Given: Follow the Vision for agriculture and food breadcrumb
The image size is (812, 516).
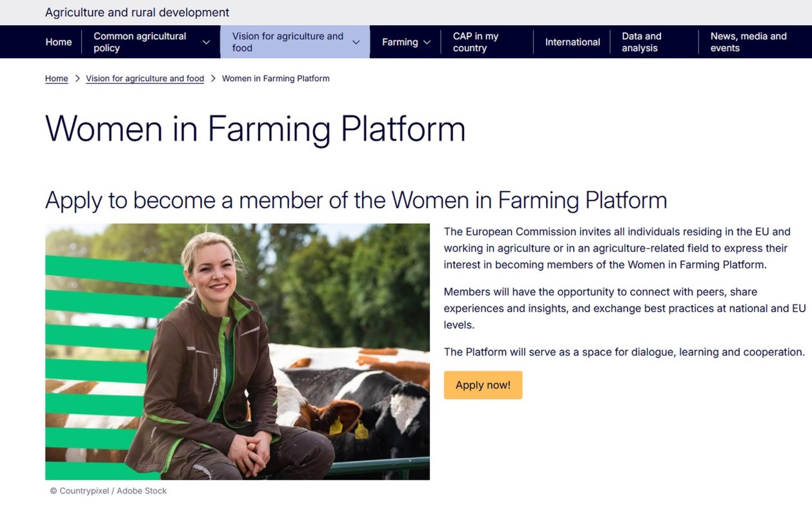Looking at the screenshot, I should [x=145, y=78].
